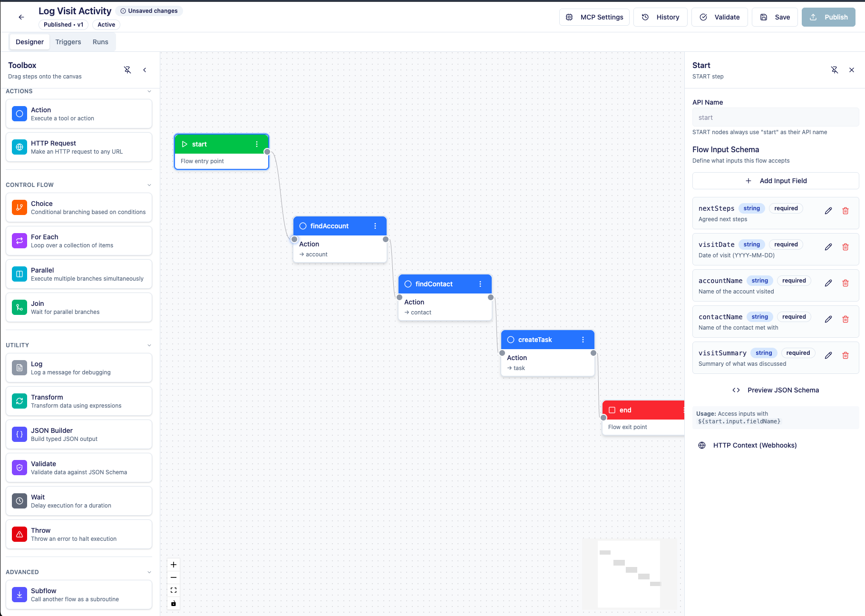The width and height of the screenshot is (865, 616).
Task: Open the createTask node options menu
Action: click(x=583, y=340)
